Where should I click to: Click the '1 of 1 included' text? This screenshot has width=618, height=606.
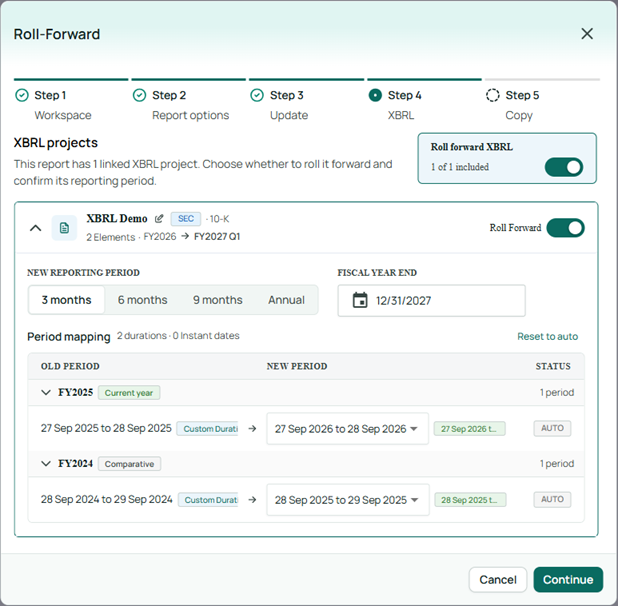click(460, 167)
